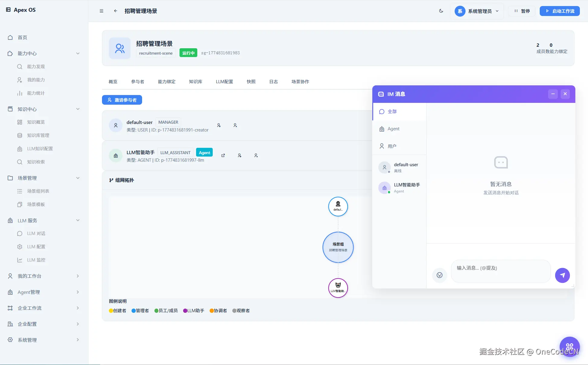Click the 启动工作流 button
588x365 pixels.
[560, 11]
